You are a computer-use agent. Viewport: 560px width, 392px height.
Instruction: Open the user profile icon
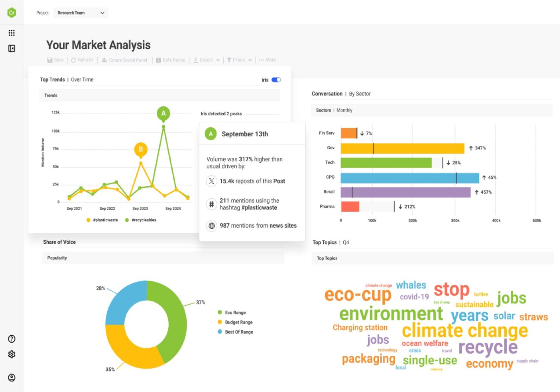pos(12,377)
